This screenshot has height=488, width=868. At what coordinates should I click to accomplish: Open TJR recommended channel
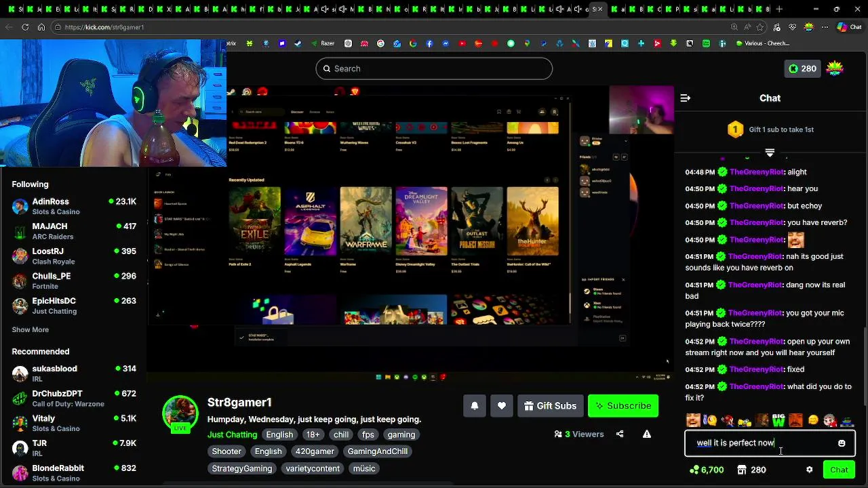click(74, 448)
